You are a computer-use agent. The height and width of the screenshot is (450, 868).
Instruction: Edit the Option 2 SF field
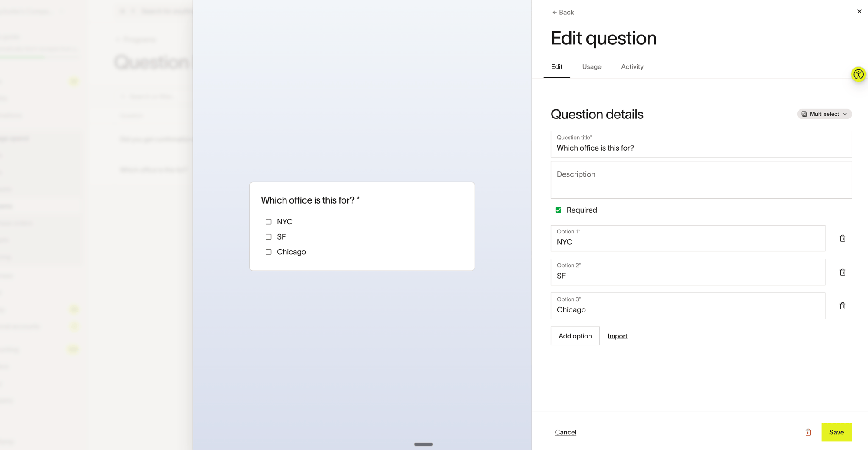pyautogui.click(x=688, y=272)
